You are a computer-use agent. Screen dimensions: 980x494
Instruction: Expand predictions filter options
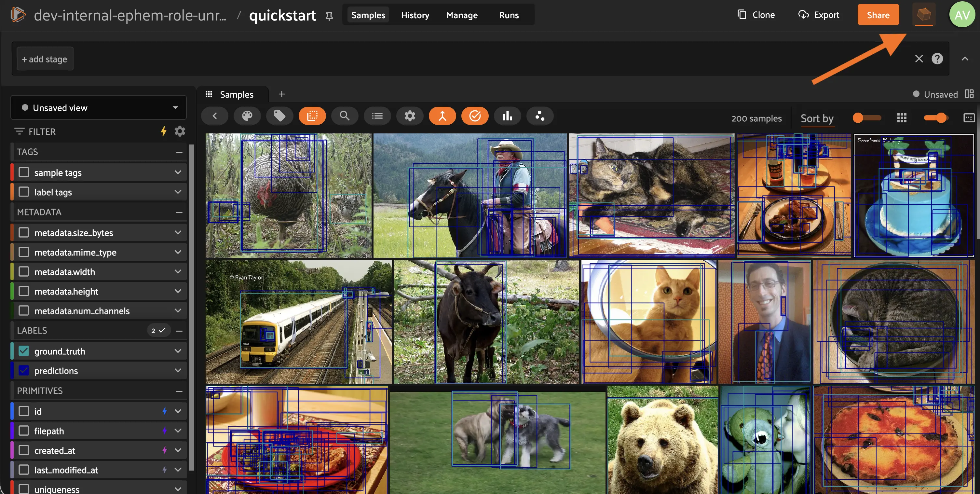pos(178,370)
